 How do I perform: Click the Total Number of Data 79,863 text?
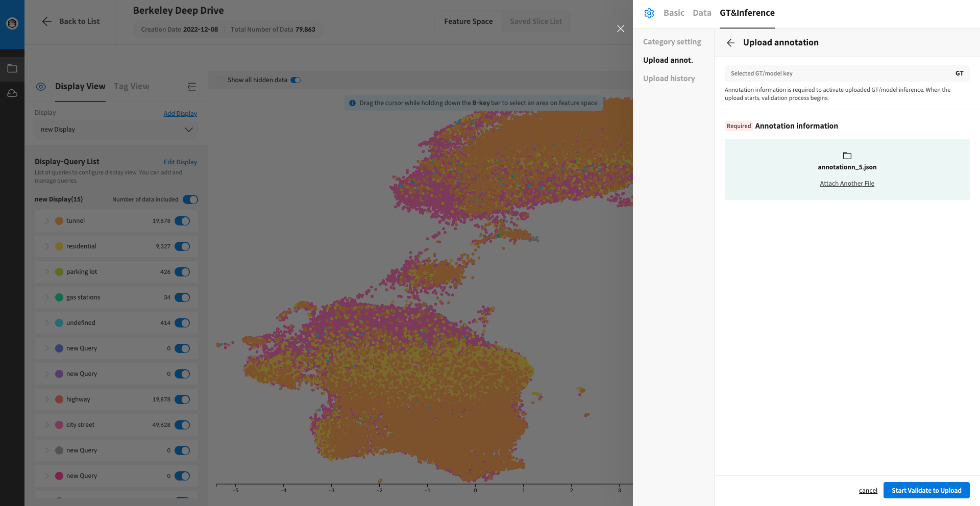[273, 30]
